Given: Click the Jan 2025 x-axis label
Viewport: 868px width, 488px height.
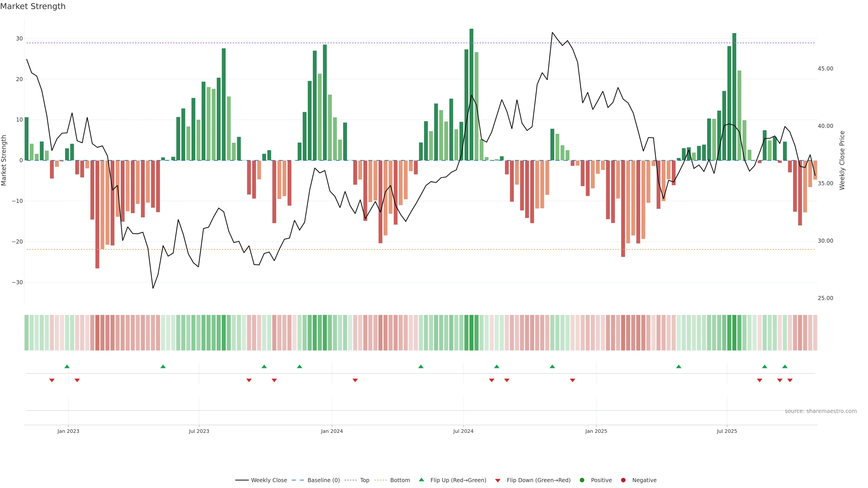Looking at the screenshot, I should click(x=596, y=431).
